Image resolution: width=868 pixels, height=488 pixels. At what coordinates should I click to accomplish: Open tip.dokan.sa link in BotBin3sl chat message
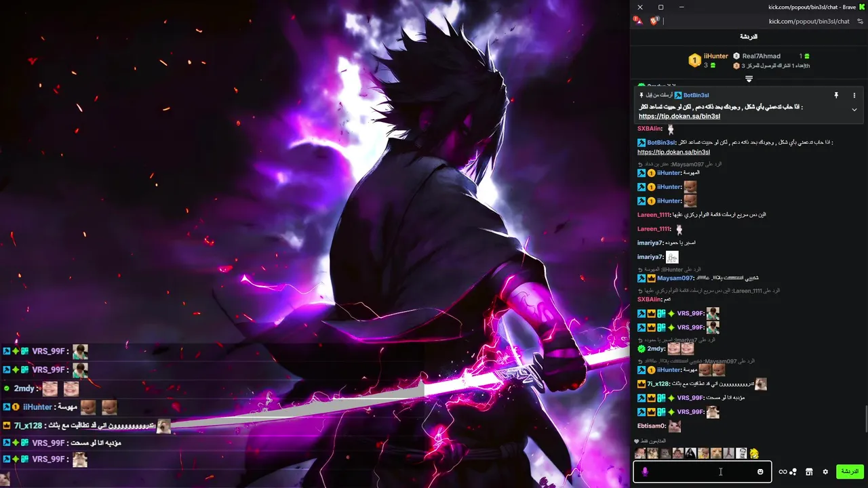tap(673, 152)
